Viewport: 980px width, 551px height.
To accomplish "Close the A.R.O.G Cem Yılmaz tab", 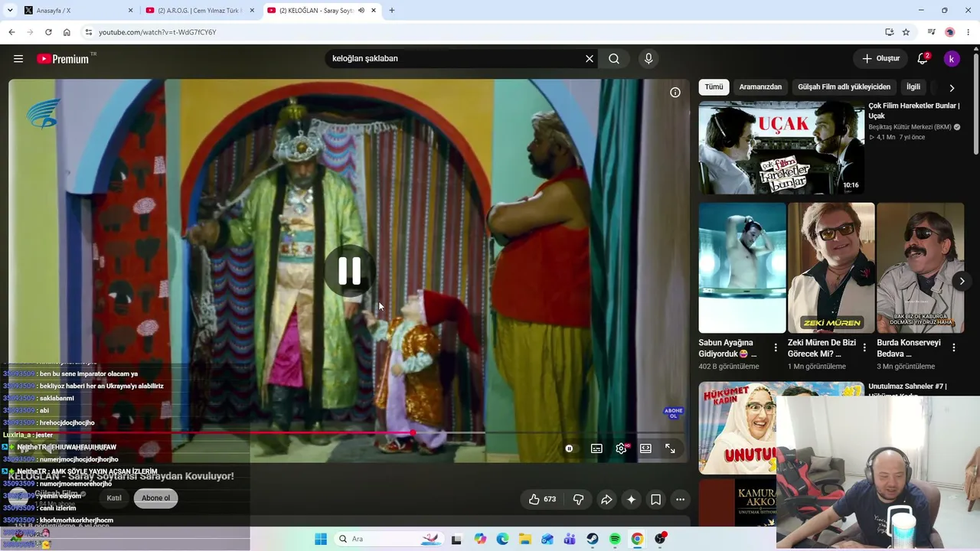I will click(251, 11).
